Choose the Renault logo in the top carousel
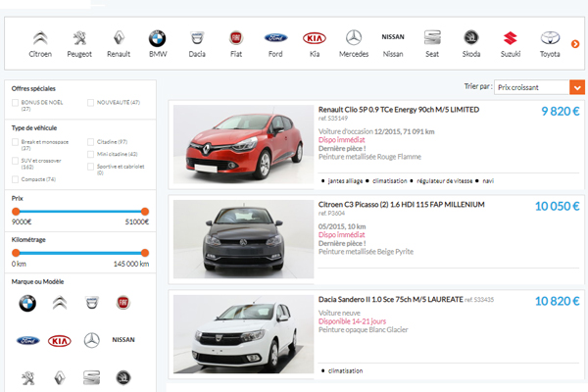 click(119, 38)
